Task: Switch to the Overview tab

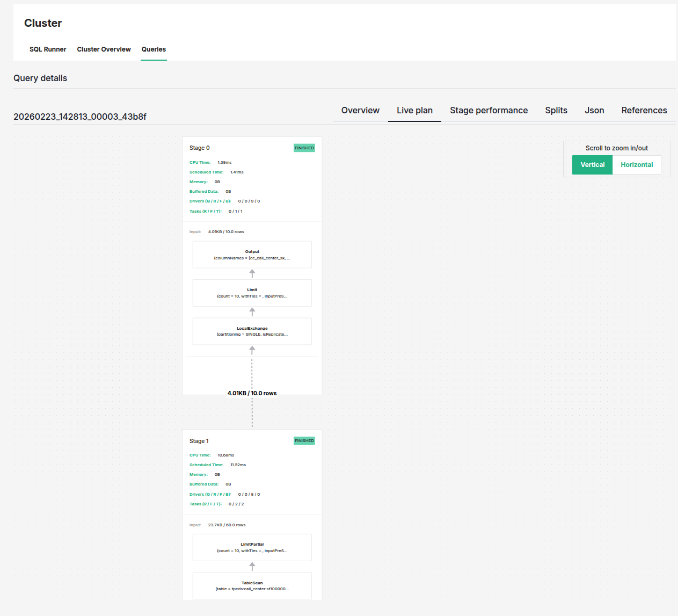Action: pos(360,110)
